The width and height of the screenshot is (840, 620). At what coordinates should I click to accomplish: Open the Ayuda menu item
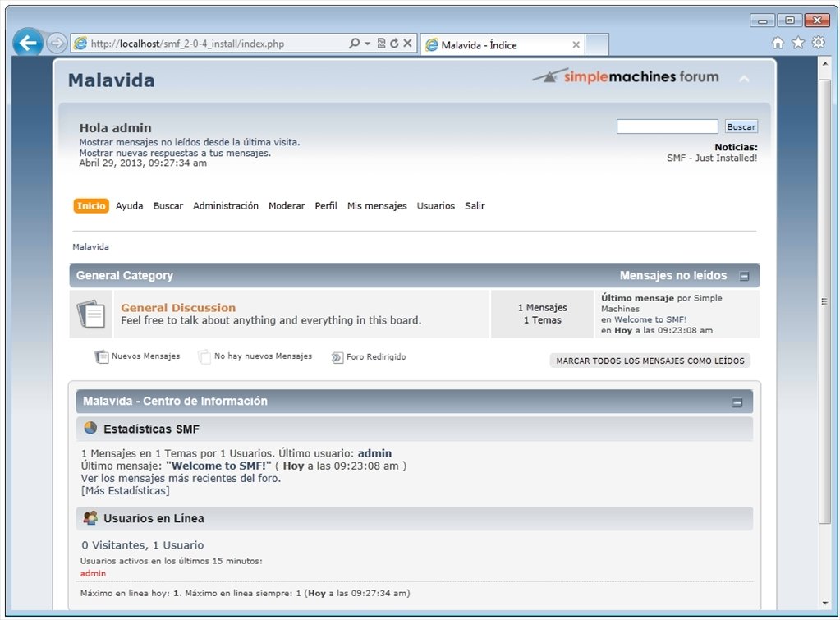129,206
